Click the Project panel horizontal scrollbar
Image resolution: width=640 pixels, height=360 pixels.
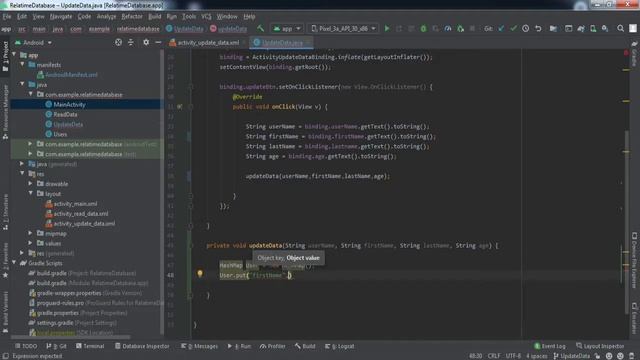click(x=71, y=337)
